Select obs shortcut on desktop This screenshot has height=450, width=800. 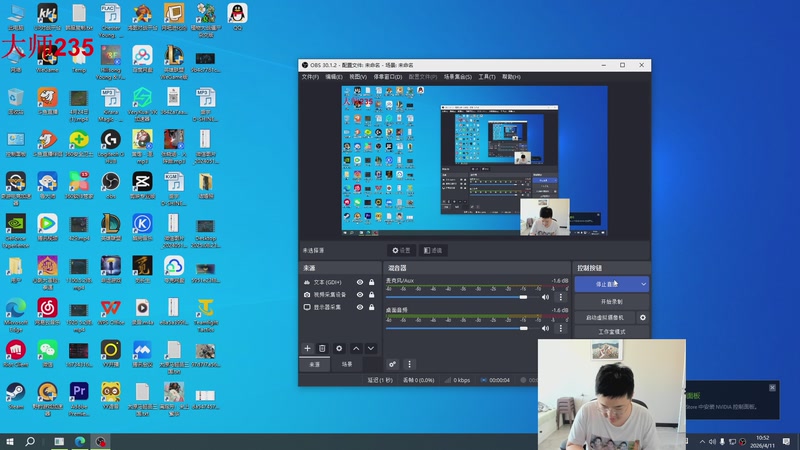tap(111, 185)
